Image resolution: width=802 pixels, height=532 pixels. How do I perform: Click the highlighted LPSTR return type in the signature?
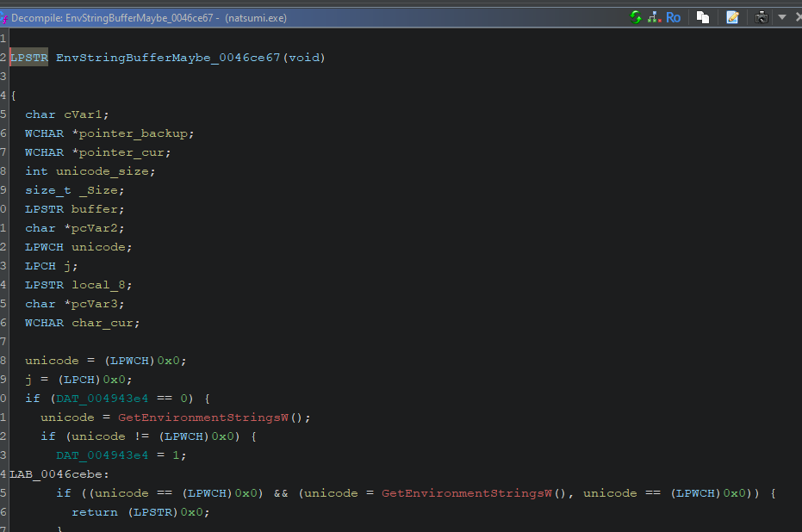(x=29, y=58)
